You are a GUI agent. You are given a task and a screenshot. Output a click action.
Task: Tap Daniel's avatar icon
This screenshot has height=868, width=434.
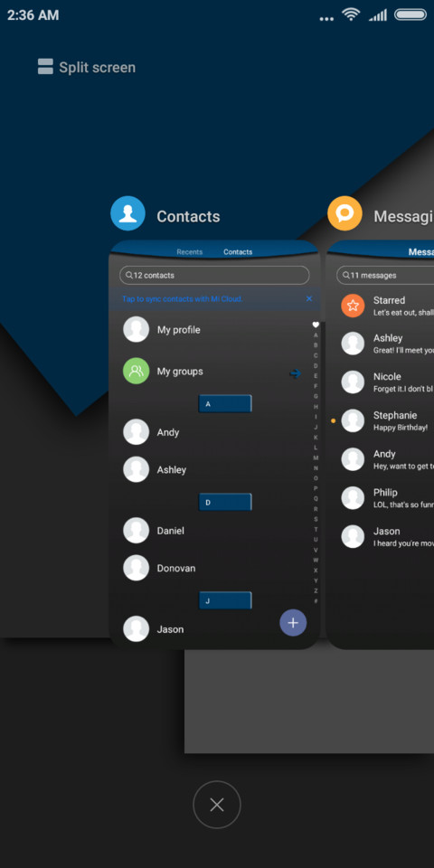[137, 531]
